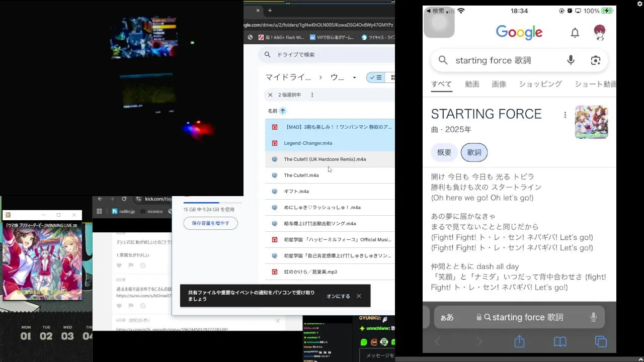Click the Drive URL address bar
Viewport: 644px width, 362px height.
pyautogui.click(x=319, y=25)
